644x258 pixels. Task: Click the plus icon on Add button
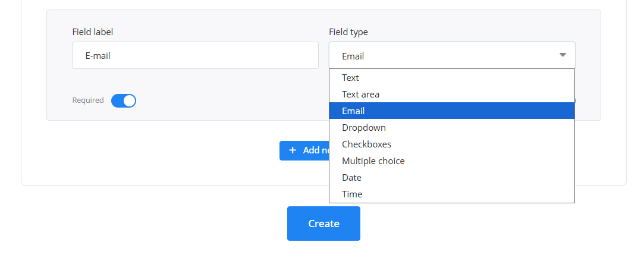click(x=293, y=150)
